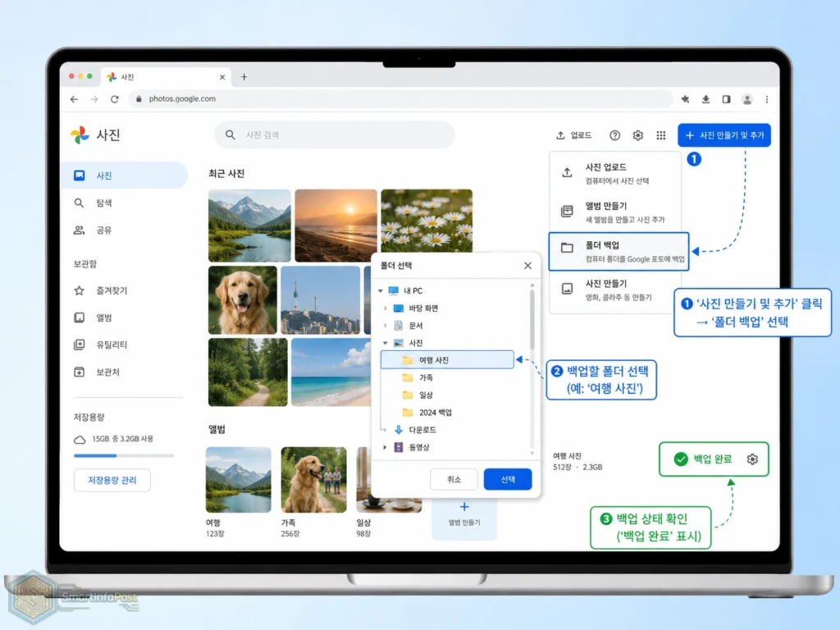Click 저장용량 관리 button
The width and height of the screenshot is (840, 630).
pyautogui.click(x=112, y=480)
